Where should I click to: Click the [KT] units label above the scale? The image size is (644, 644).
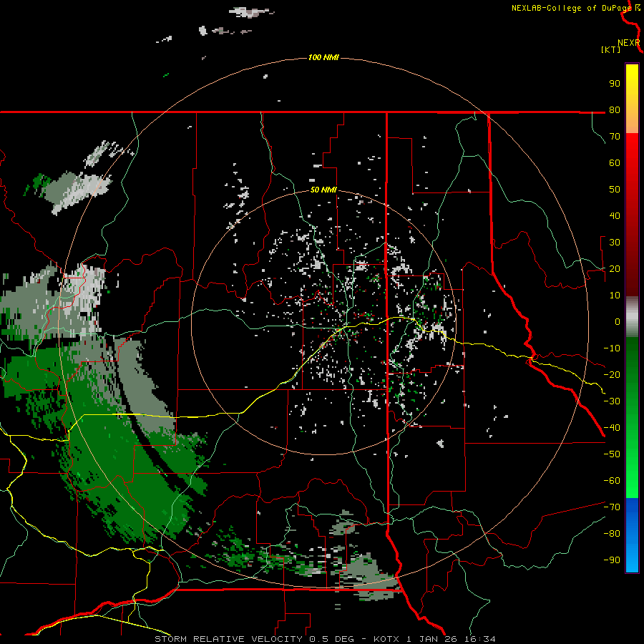click(x=611, y=49)
